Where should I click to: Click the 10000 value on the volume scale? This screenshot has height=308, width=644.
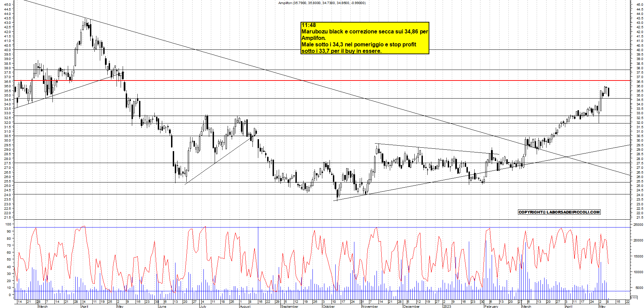(x=638, y=272)
